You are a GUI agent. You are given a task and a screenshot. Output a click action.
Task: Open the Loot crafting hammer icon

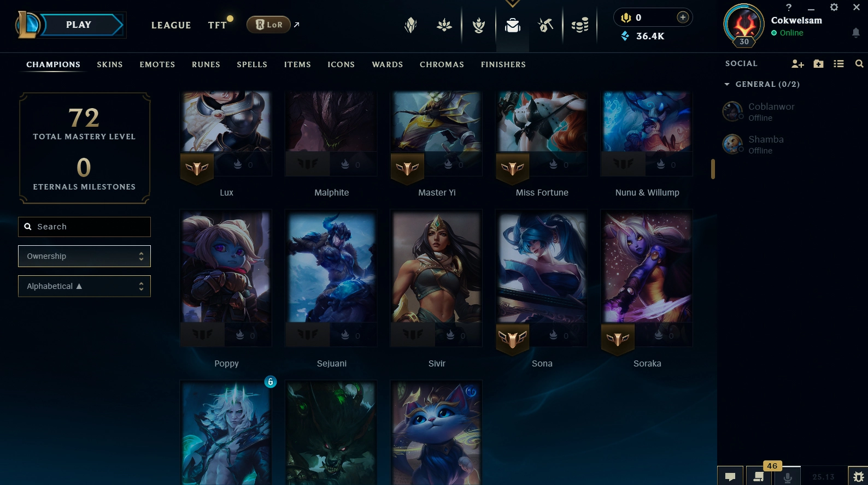pyautogui.click(x=546, y=25)
